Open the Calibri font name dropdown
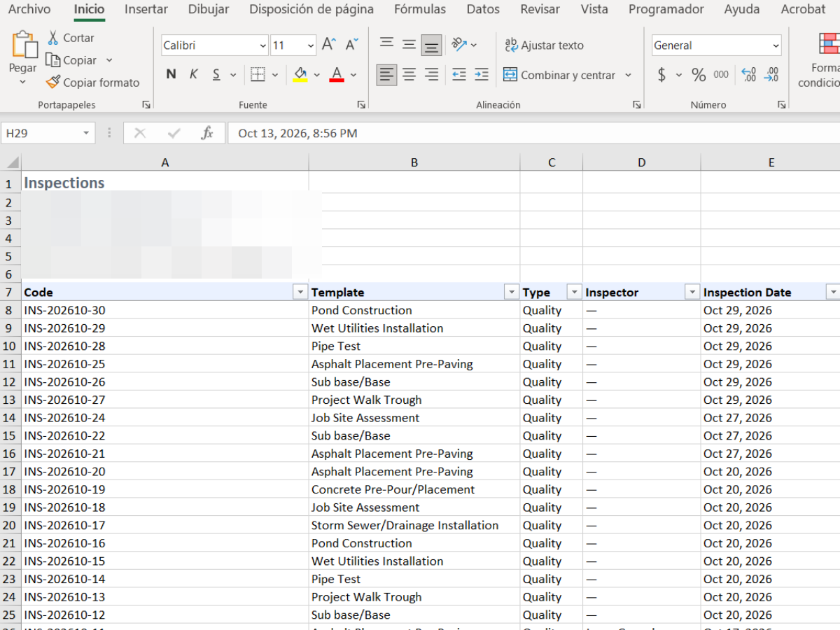 click(x=263, y=45)
